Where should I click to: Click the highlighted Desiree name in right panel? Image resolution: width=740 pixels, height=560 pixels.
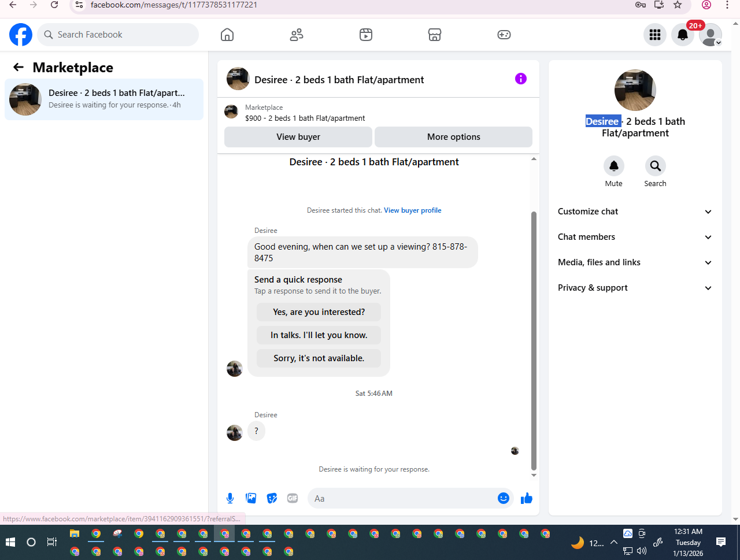pyautogui.click(x=602, y=121)
